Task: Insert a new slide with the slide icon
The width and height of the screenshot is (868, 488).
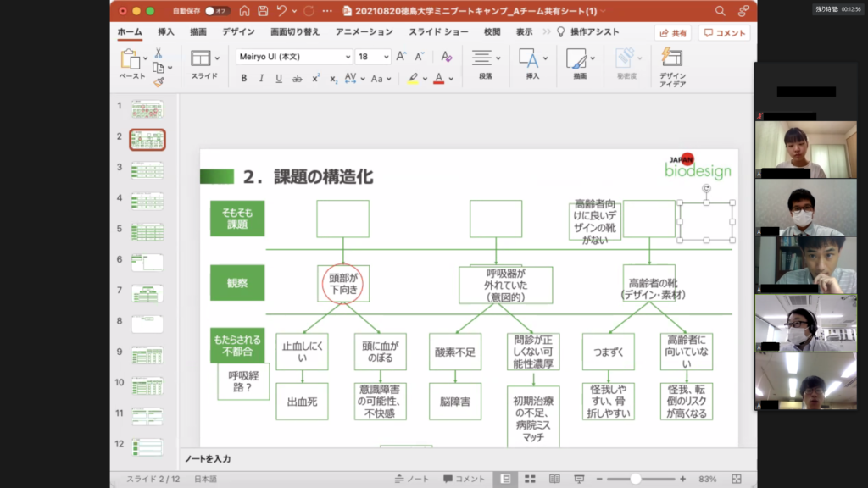Action: click(200, 58)
